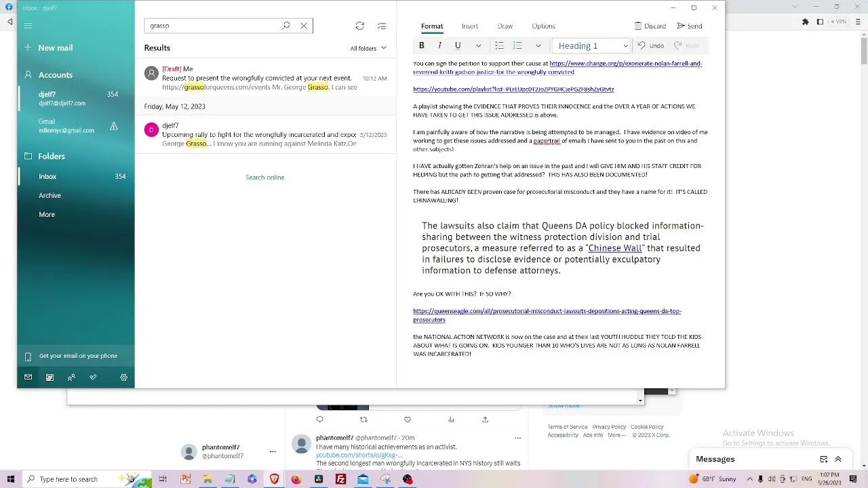Click the search magnifier icon in the search box
The height and width of the screenshot is (488, 868).
click(x=285, y=26)
